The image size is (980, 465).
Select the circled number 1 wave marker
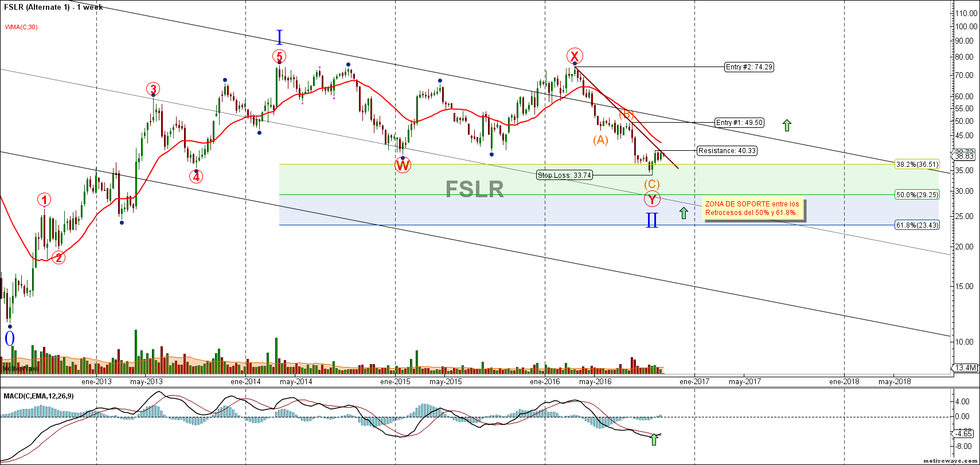coord(44,200)
